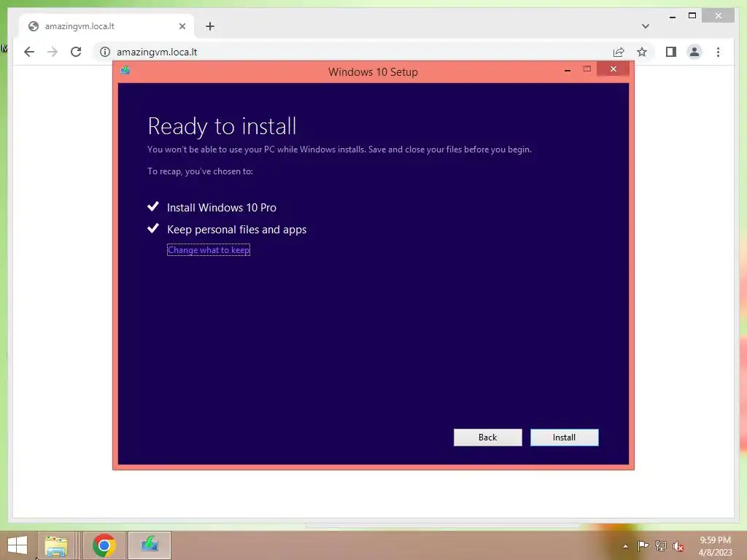747x560 pixels.
Task: Open File Explorer from taskbar
Action: pyautogui.click(x=55, y=545)
